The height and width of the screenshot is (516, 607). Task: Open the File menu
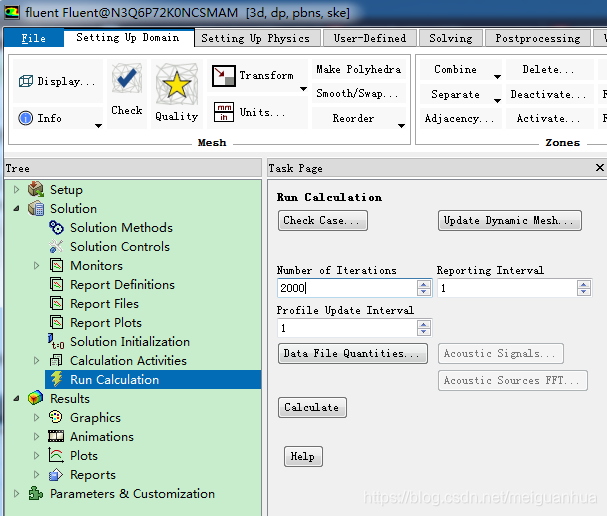click(34, 38)
